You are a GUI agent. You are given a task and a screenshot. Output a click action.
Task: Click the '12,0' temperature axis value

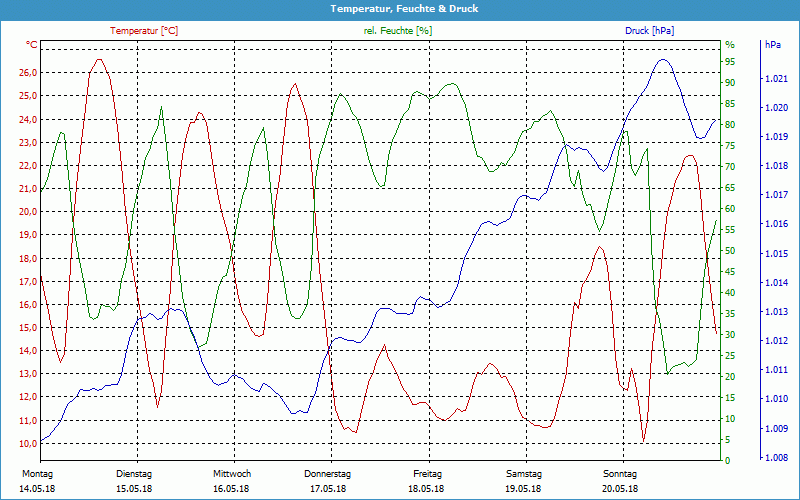[x=28, y=397]
